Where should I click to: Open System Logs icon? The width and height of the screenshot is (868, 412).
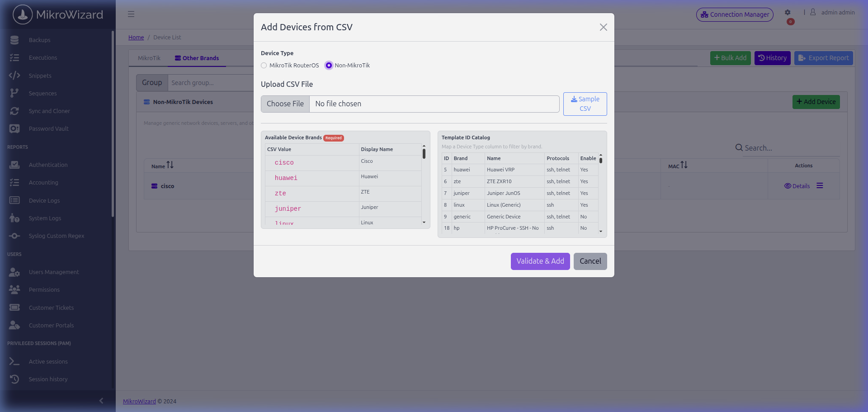pos(14,218)
